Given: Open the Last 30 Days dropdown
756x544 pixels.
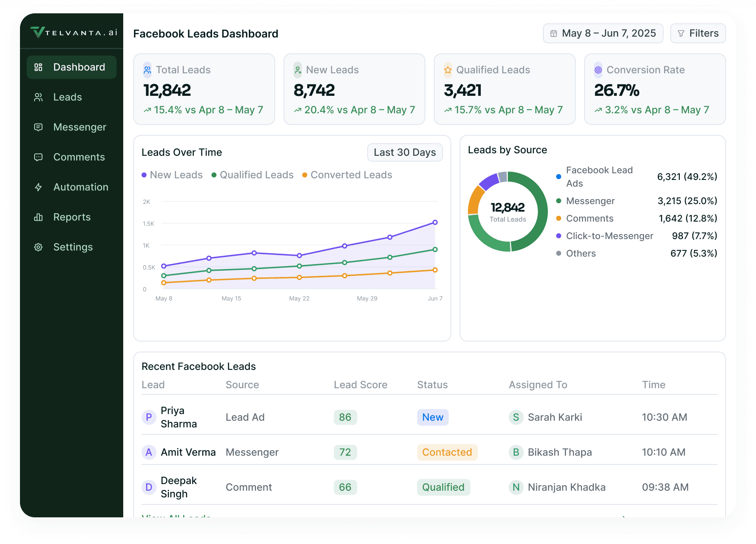Looking at the screenshot, I should click(405, 152).
